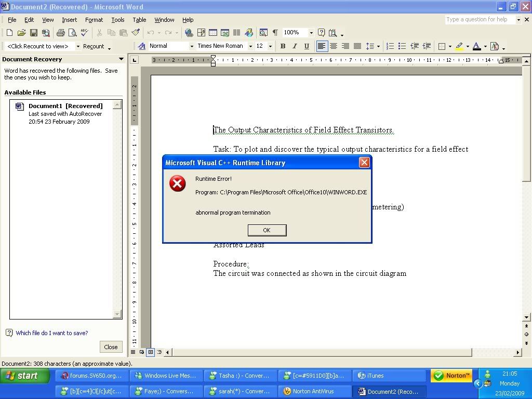Image resolution: width=532 pixels, height=399 pixels.
Task: Open the View menu
Action: coord(48,20)
